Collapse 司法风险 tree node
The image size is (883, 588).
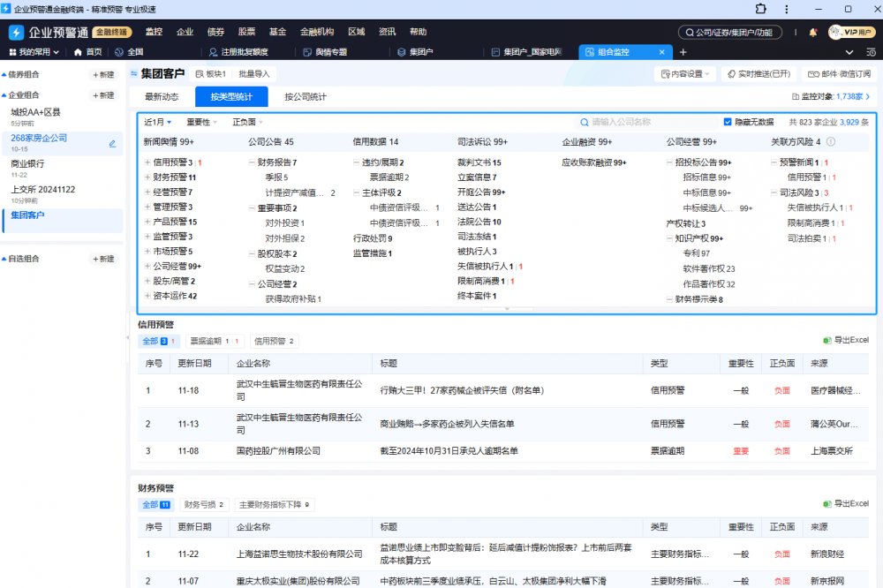[x=774, y=192]
